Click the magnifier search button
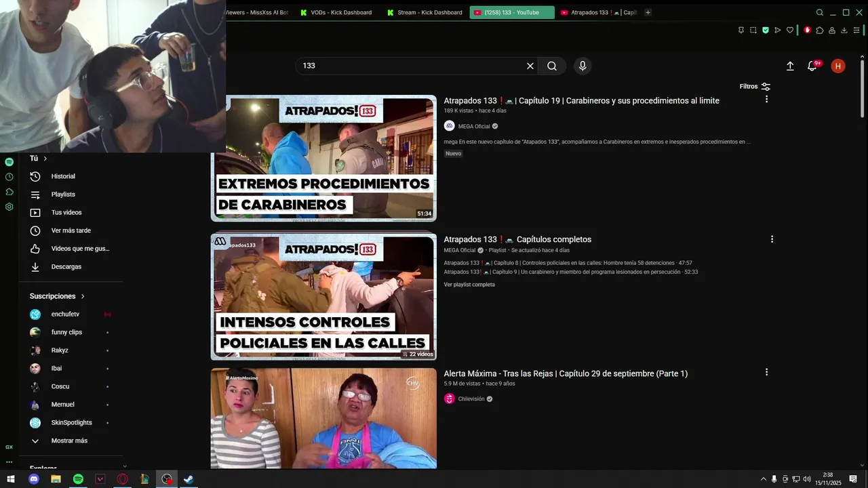Viewport: 868px width, 488px height. [552, 66]
